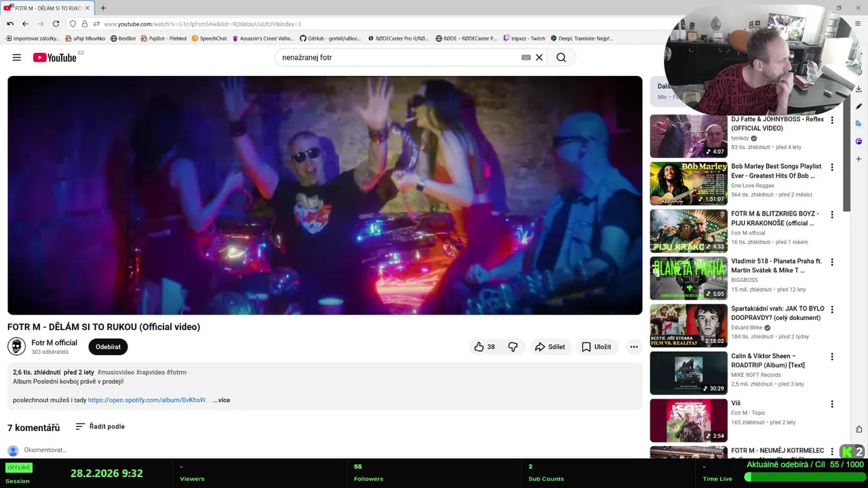This screenshot has width=868, height=488.
Task: Open more actions three-dot menu under video
Action: [634, 347]
